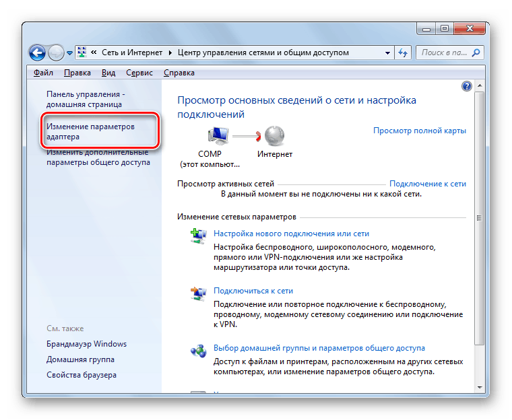Open 'Брандмауэр Windows' link
The height and width of the screenshot is (420, 512).
coord(86,344)
